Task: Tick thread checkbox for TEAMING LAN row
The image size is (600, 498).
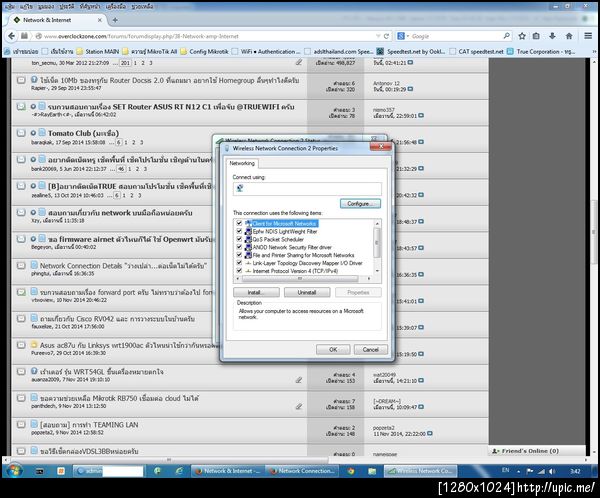Action: click(x=21, y=425)
